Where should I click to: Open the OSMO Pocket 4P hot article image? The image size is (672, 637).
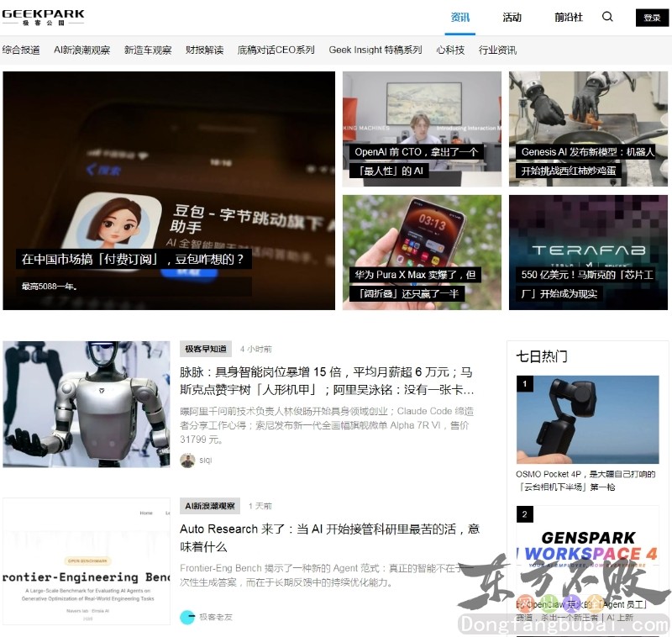pos(587,419)
